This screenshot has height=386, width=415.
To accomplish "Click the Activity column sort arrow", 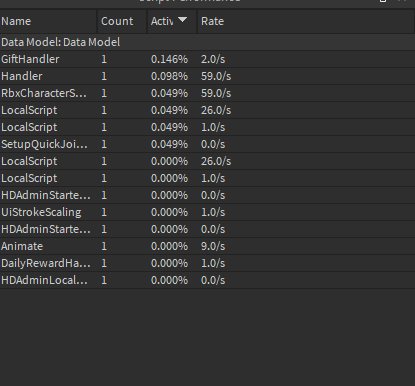I will click(182, 20).
